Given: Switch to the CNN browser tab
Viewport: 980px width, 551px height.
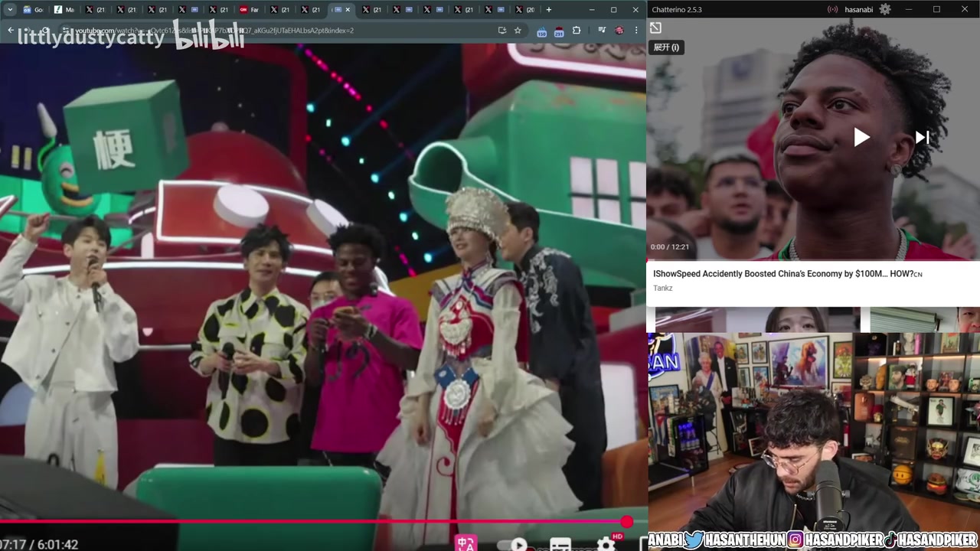Looking at the screenshot, I should (249, 10).
